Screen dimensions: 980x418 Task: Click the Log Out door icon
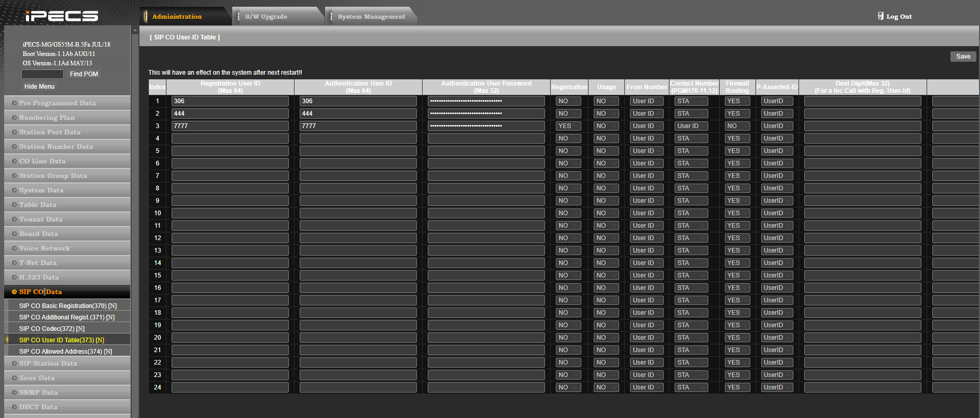880,16
